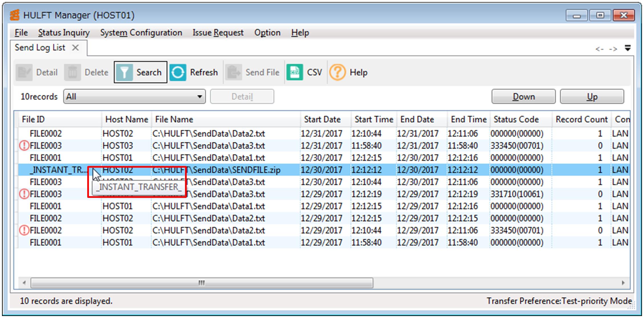The width and height of the screenshot is (644, 318).
Task: Click the horizontal scrollbar thumb
Action: tap(202, 283)
